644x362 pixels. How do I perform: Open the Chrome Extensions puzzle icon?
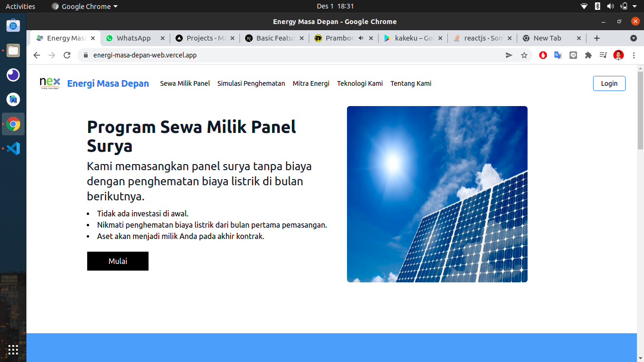tap(588, 55)
